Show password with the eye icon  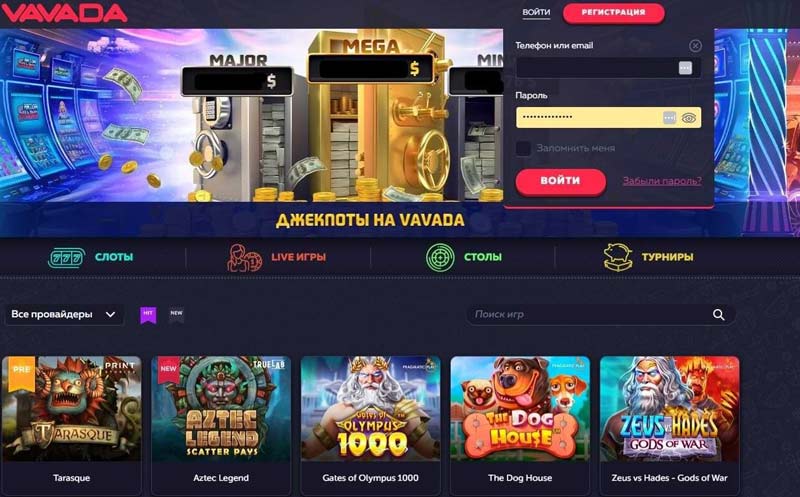pyautogui.click(x=689, y=118)
